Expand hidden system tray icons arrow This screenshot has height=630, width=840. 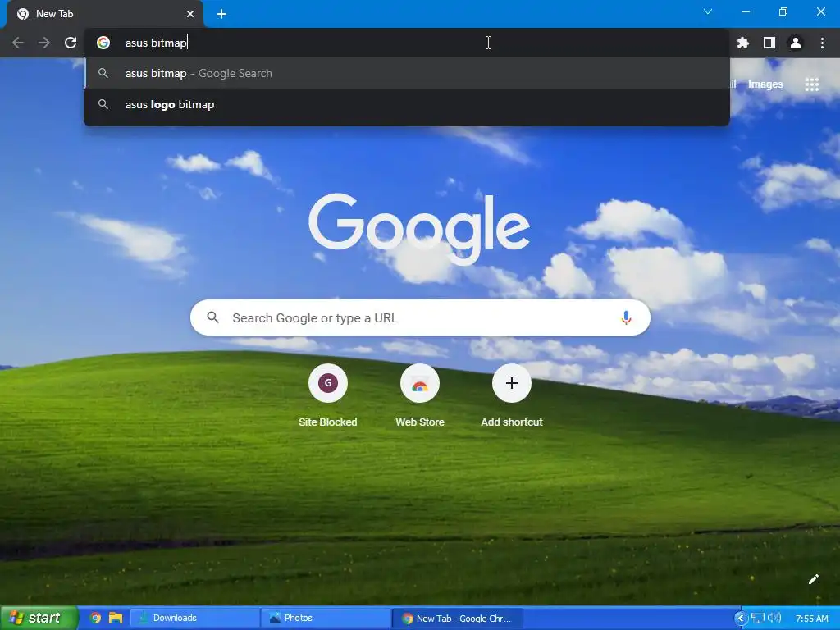741,618
